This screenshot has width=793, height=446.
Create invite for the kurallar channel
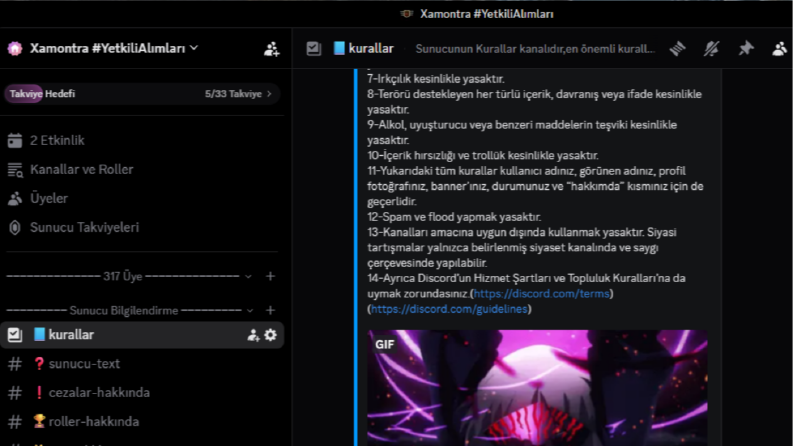(253, 335)
